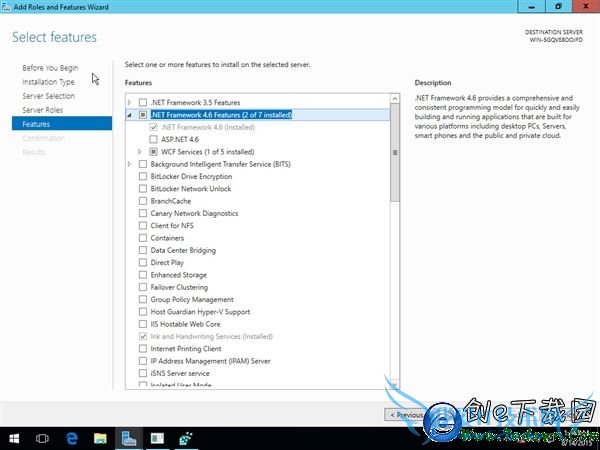600x450 pixels.
Task: Enable Host Guardian Hyper-V Support
Action: pos(143,312)
